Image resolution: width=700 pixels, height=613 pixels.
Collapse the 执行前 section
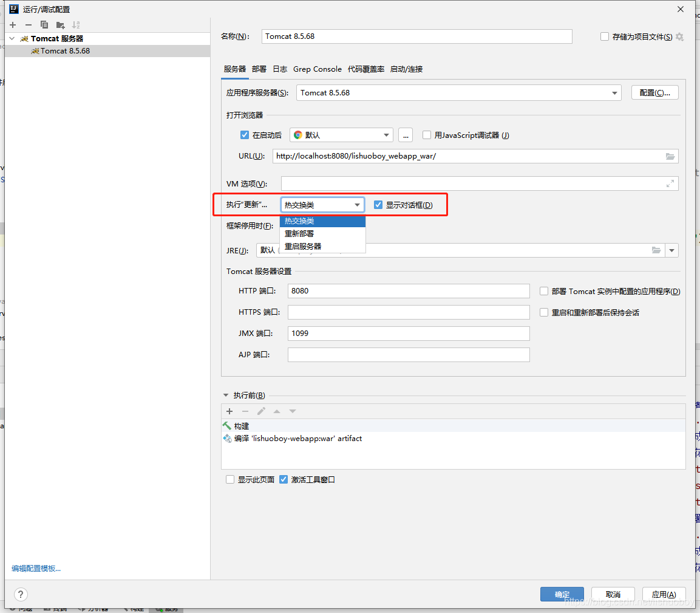pos(225,396)
